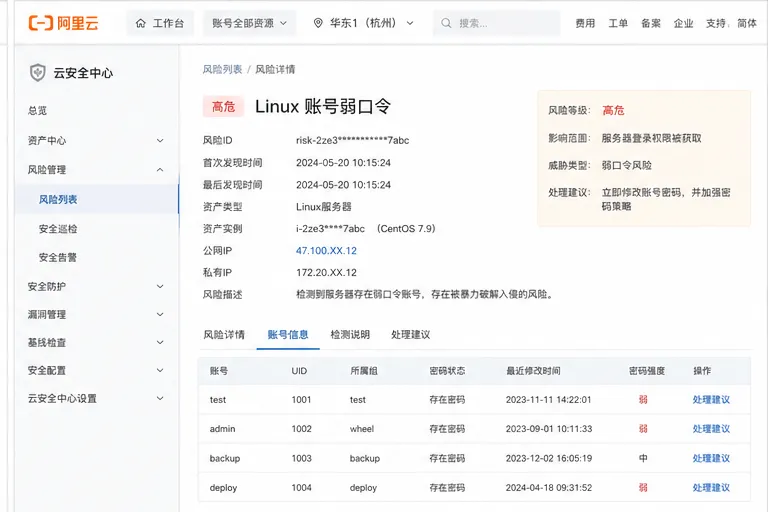Click 企业 in the top bar

click(683, 23)
